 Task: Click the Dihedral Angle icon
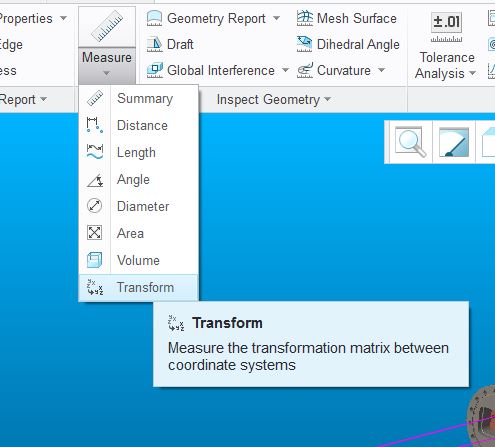304,44
